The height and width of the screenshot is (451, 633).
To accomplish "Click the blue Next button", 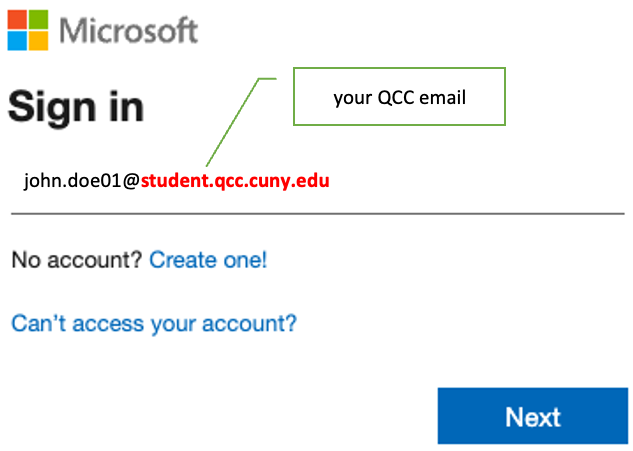I will 533,416.
